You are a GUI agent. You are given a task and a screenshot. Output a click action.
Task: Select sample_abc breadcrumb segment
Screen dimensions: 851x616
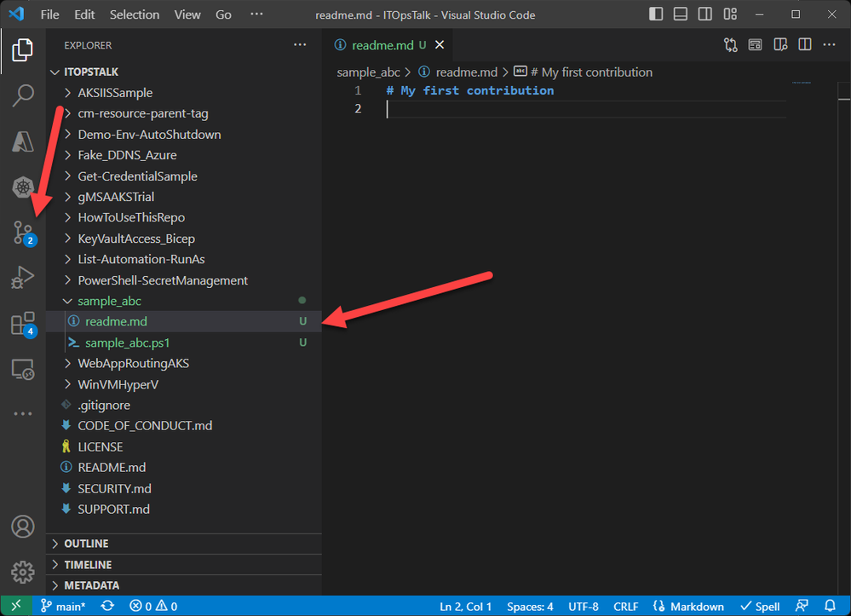(x=368, y=72)
